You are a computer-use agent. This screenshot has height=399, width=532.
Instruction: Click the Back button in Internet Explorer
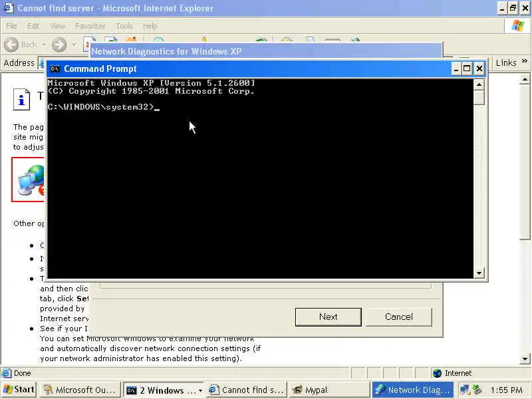(21, 45)
